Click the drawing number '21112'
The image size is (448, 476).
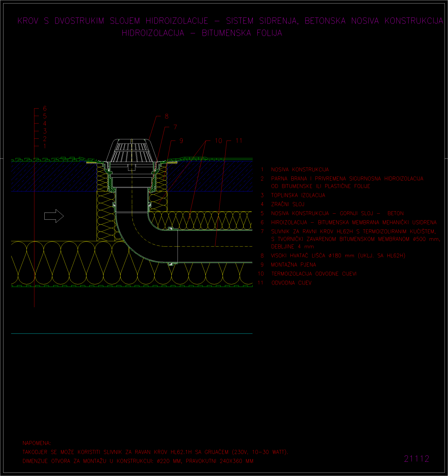[x=417, y=459]
